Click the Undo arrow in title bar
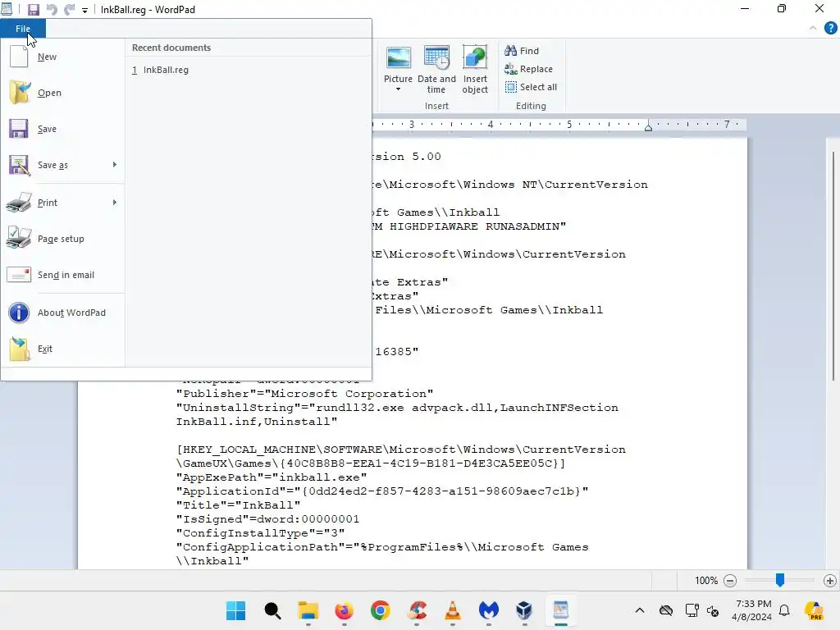 click(x=52, y=10)
